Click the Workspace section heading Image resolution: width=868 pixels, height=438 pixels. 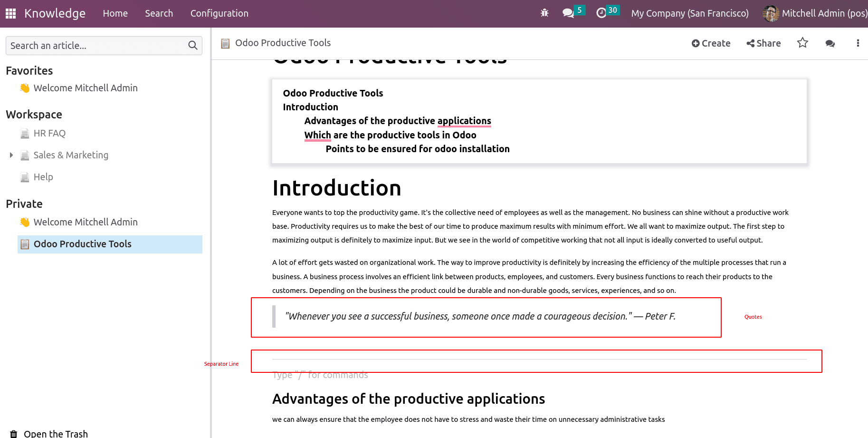pyautogui.click(x=34, y=115)
